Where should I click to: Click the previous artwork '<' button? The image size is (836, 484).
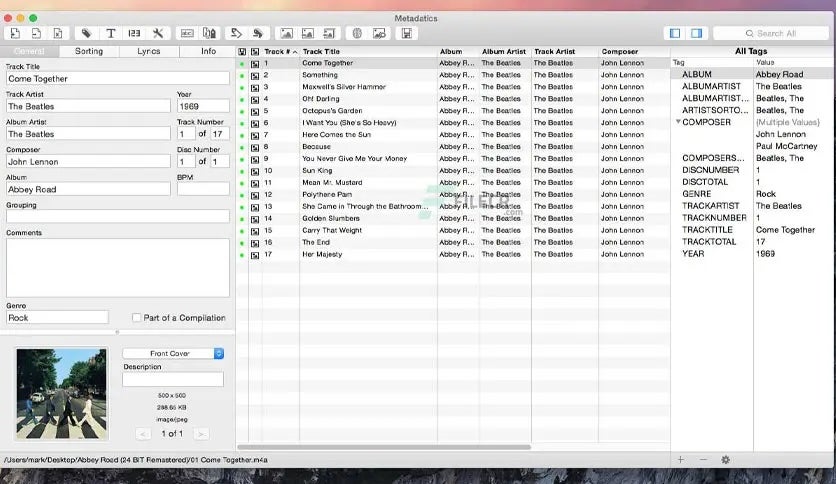pyautogui.click(x=143, y=433)
